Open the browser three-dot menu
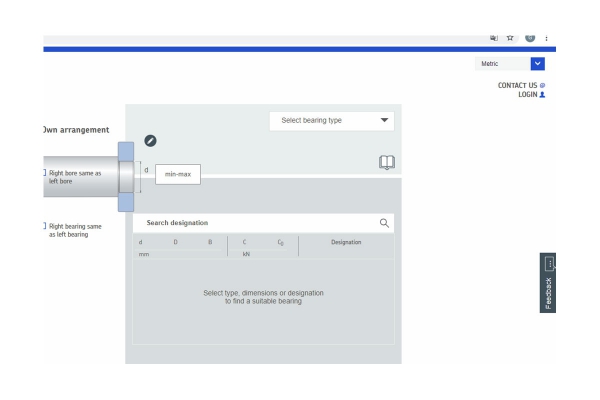The width and height of the screenshot is (600, 400). pos(546,38)
